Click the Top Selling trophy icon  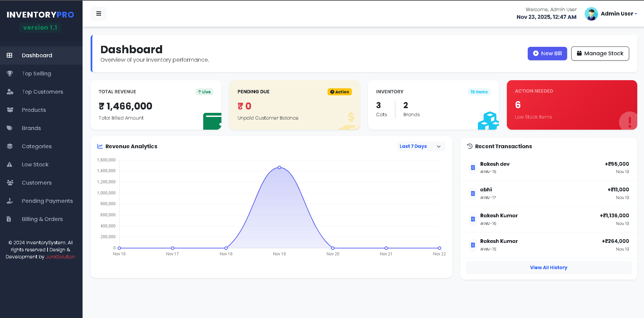coord(10,73)
